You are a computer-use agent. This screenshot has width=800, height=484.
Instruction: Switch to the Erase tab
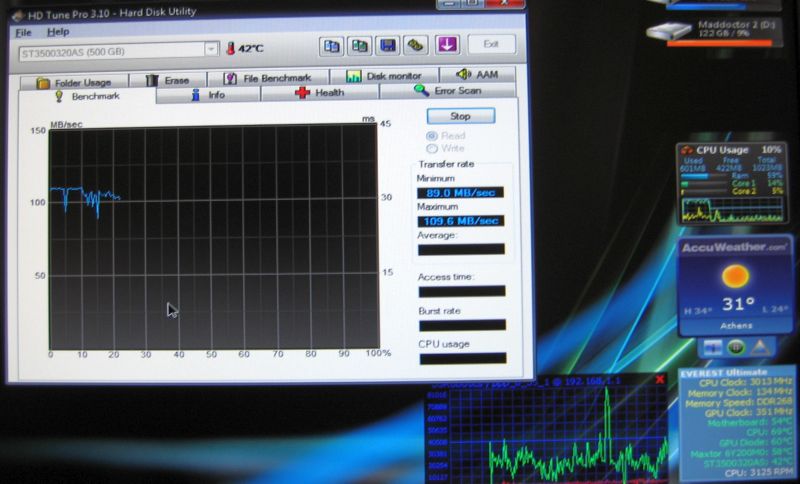click(x=168, y=81)
